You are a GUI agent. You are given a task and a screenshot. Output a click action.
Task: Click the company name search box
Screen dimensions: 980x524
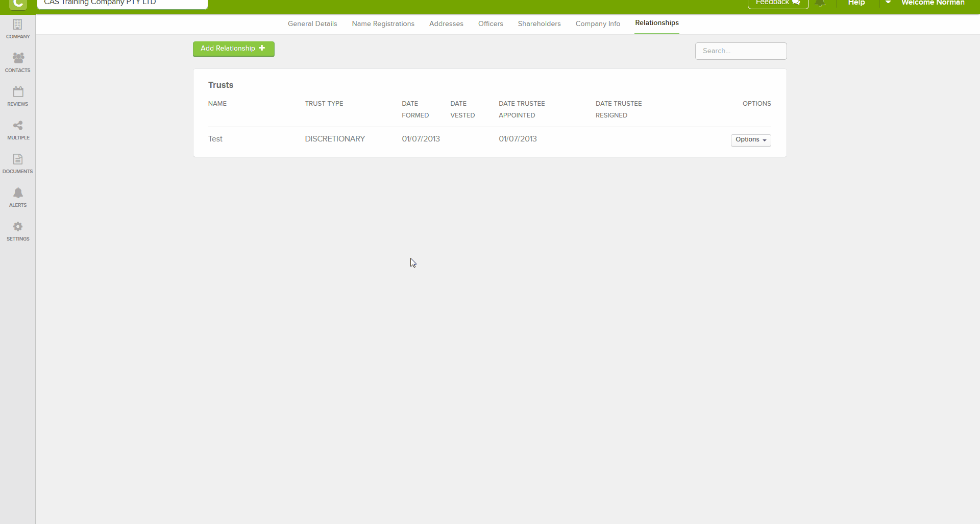[122, 4]
